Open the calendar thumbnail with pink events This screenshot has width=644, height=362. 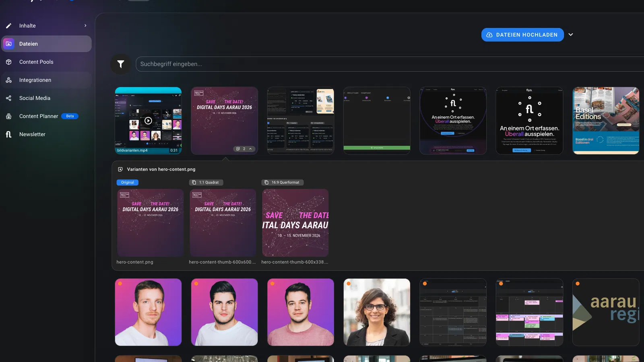pyautogui.click(x=529, y=312)
